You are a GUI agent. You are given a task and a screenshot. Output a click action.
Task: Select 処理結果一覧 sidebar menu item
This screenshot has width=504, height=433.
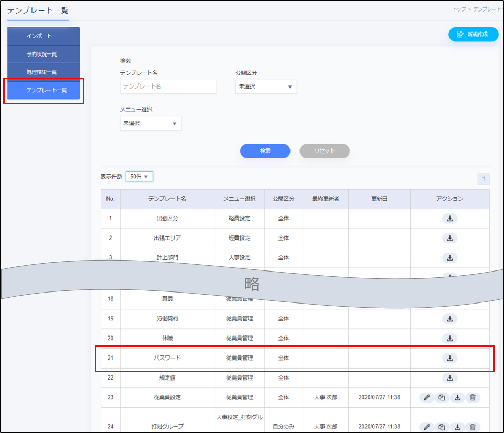(44, 72)
